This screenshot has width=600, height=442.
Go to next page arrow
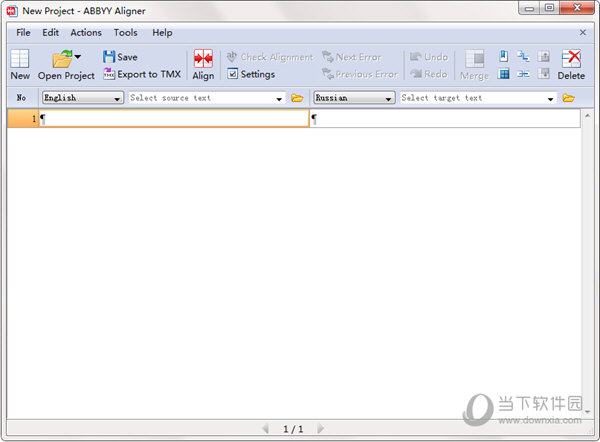click(x=321, y=429)
